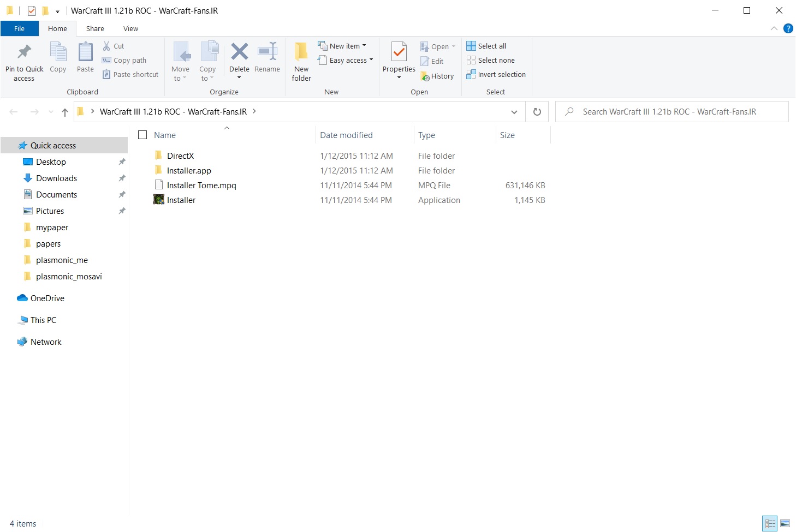This screenshot has width=796, height=532.
Task: Select Installer Tome.mpq file
Action: (201, 185)
